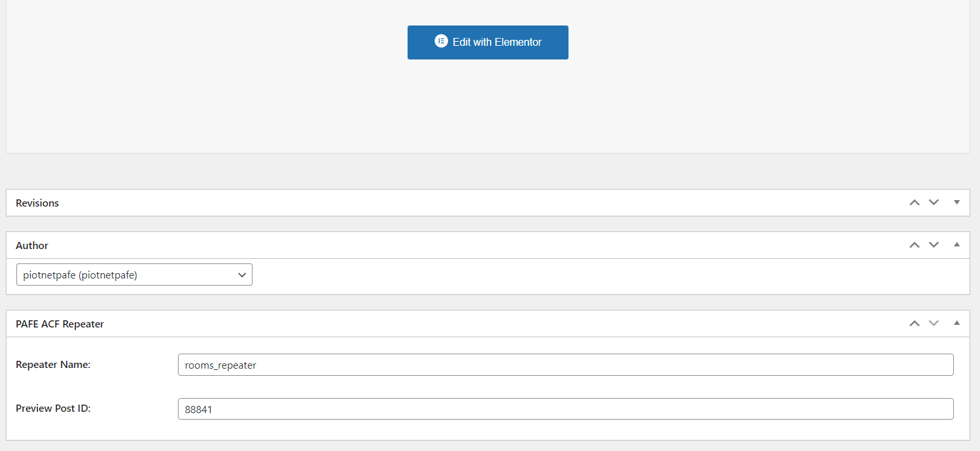Click the Author panel header title
This screenshot has width=980, height=451.
coord(32,246)
